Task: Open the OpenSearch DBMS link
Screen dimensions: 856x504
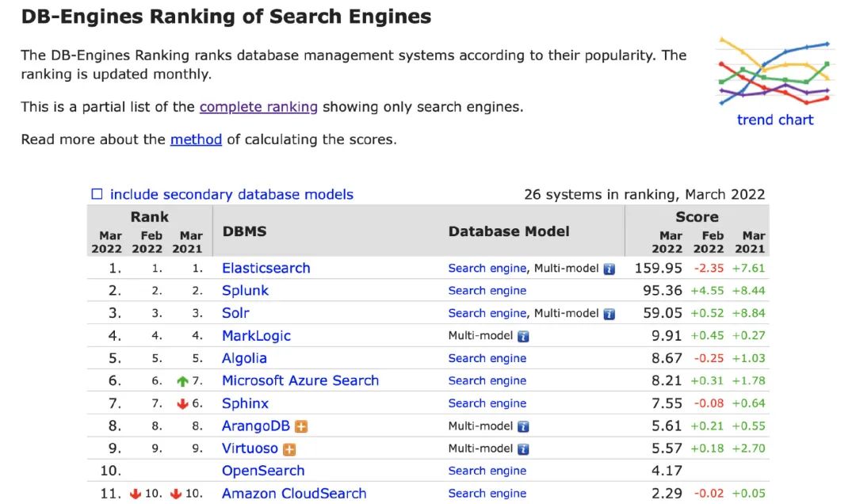Action: 263,471
